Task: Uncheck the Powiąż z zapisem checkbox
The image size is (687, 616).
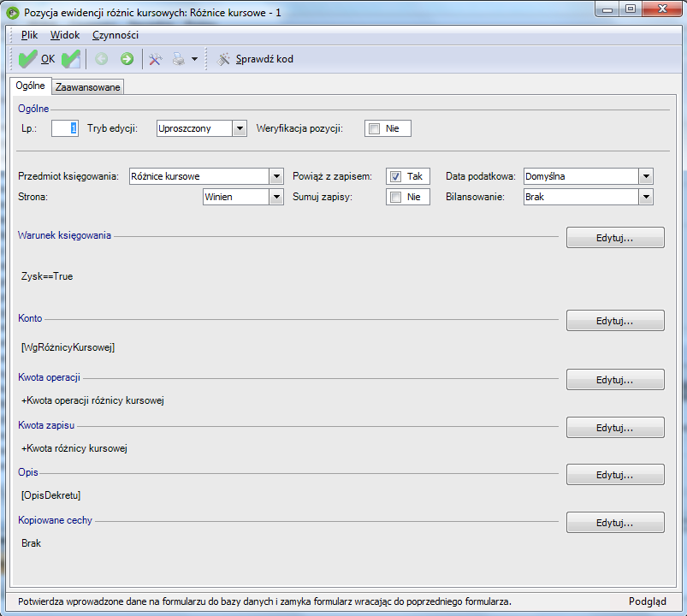Action: point(395,176)
